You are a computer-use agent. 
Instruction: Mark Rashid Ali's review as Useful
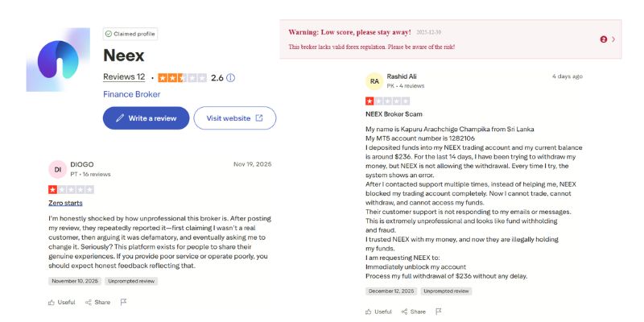378,312
